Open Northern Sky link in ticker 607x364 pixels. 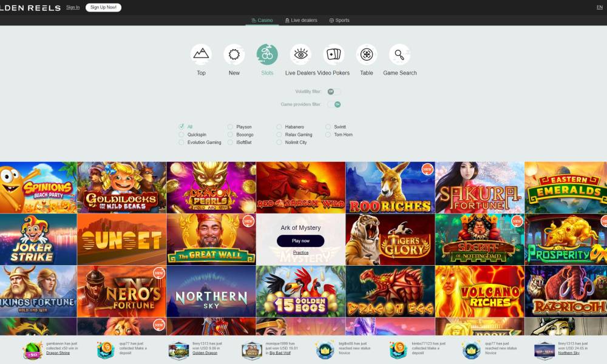click(x=569, y=353)
